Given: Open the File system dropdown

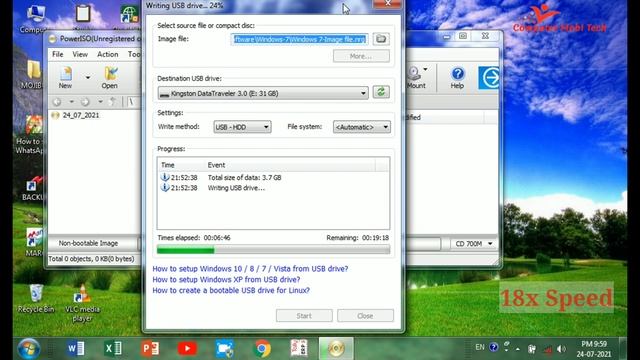Looking at the screenshot, I should (x=362, y=127).
